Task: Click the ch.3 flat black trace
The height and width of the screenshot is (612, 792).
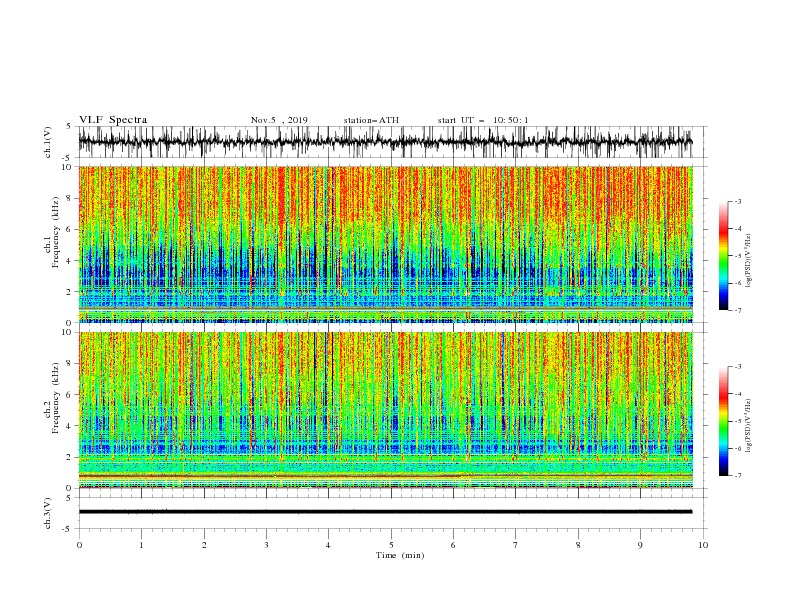Action: click(x=385, y=512)
